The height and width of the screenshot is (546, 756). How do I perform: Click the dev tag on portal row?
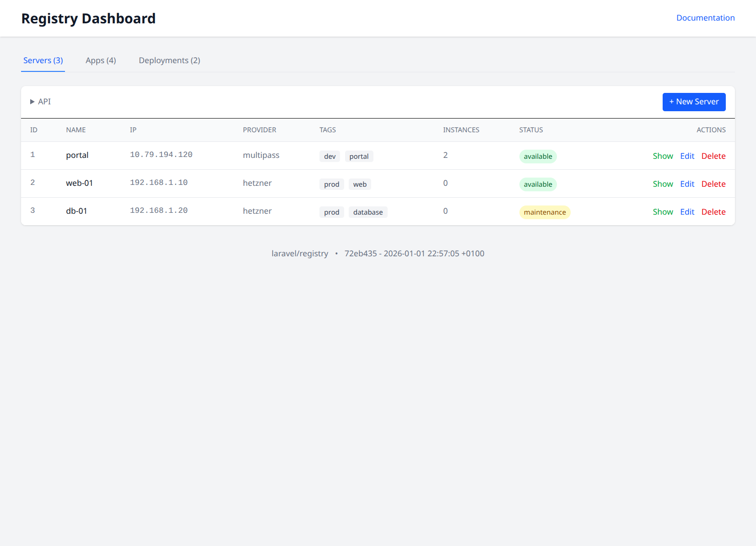pyautogui.click(x=329, y=157)
